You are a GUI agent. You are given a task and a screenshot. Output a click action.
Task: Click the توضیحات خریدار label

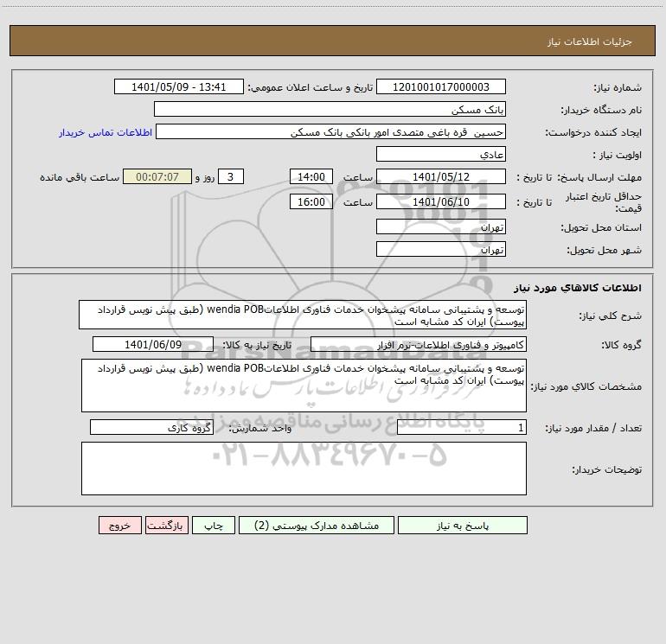pos(607,470)
